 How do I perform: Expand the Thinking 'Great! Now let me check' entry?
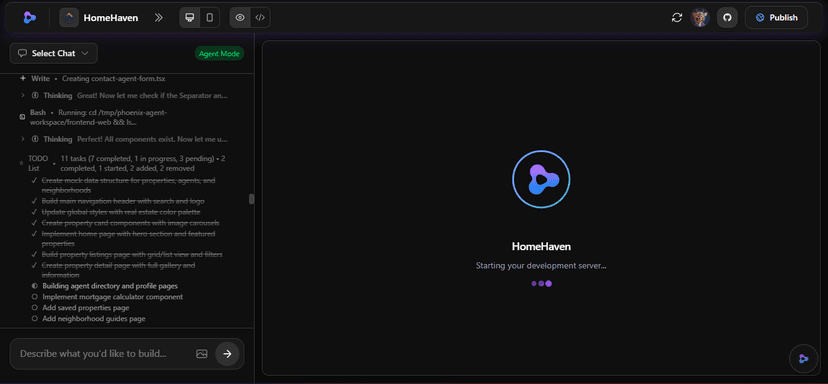pyautogui.click(x=124, y=96)
